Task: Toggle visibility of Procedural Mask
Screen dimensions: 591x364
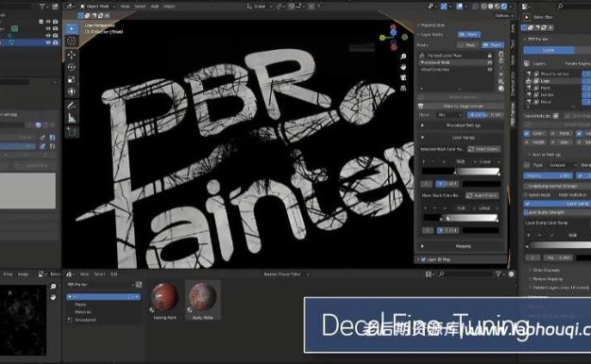Action: pyautogui.click(x=490, y=62)
